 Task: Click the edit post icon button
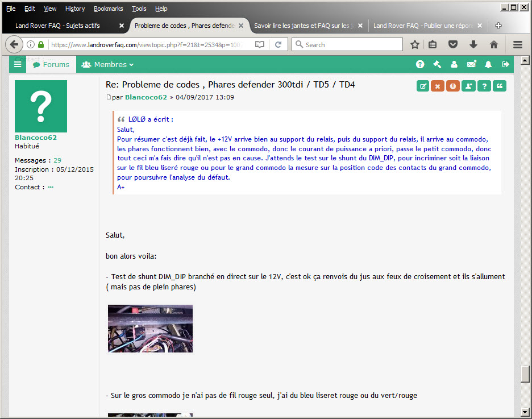click(423, 86)
